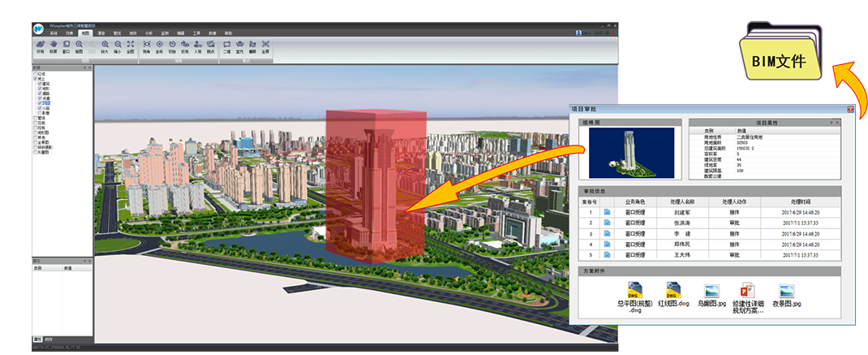Open the 工具 menu tab
The width and height of the screenshot is (868, 355).
(196, 32)
